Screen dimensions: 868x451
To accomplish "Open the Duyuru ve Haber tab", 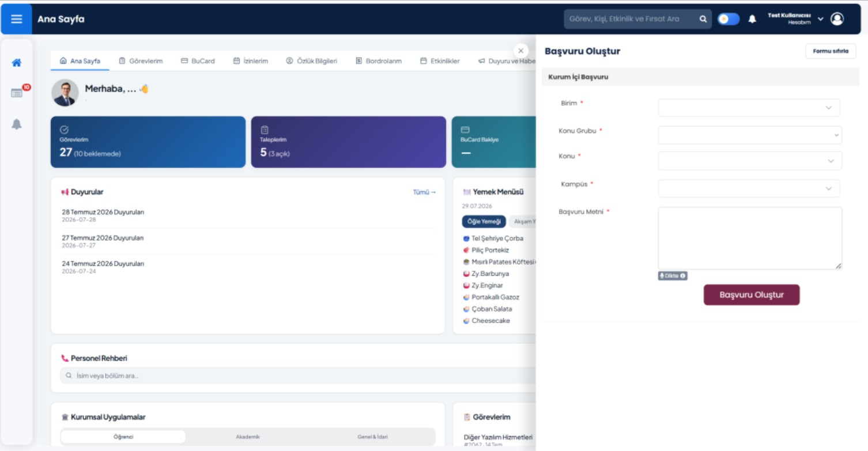I will 507,61.
